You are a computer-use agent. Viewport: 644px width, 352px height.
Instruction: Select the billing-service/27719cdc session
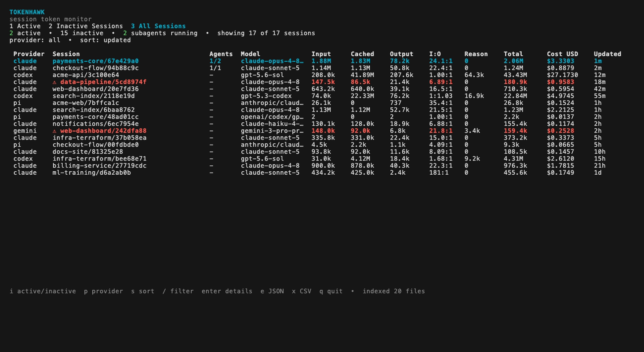(x=99, y=166)
